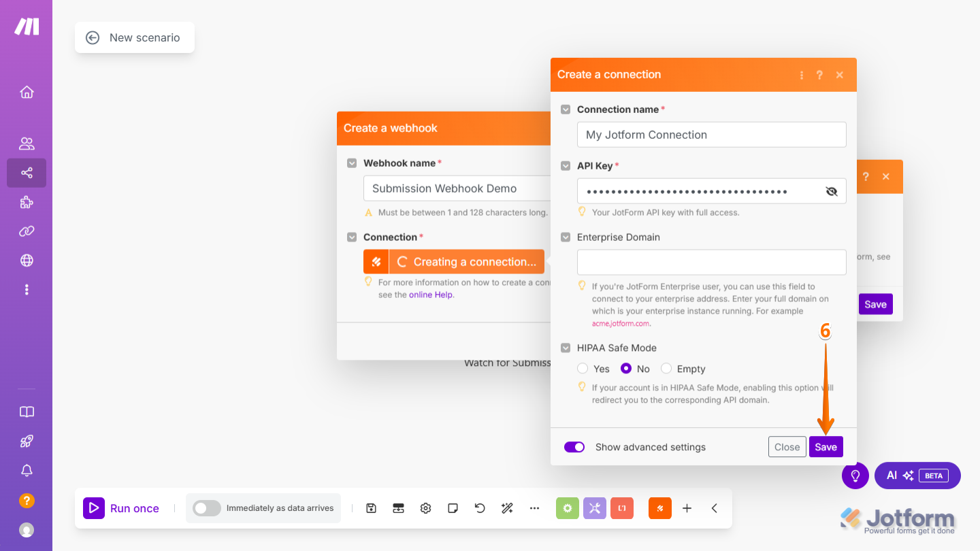The image size is (980, 551).
Task: Collapse toolbar with left chevron
Action: [x=715, y=508]
